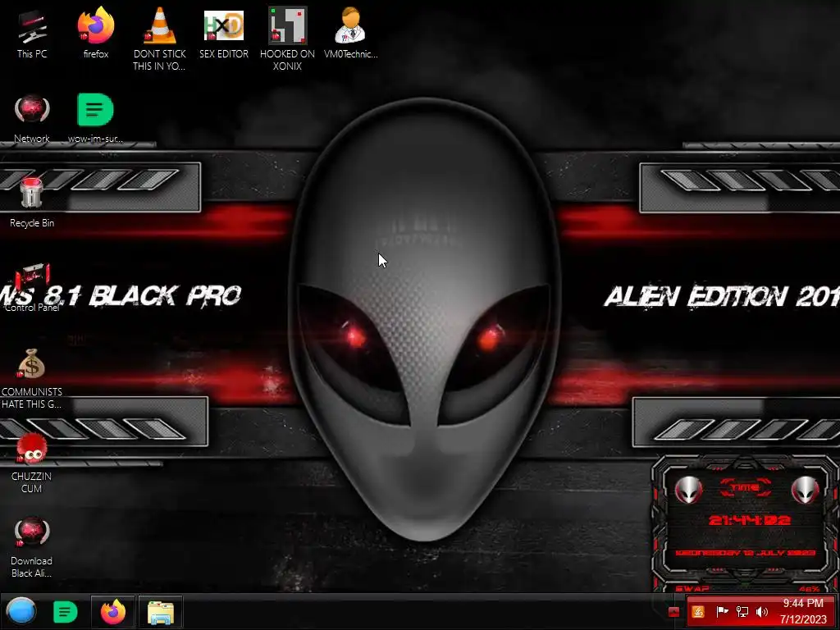Open the Recycle Bin

[32, 203]
